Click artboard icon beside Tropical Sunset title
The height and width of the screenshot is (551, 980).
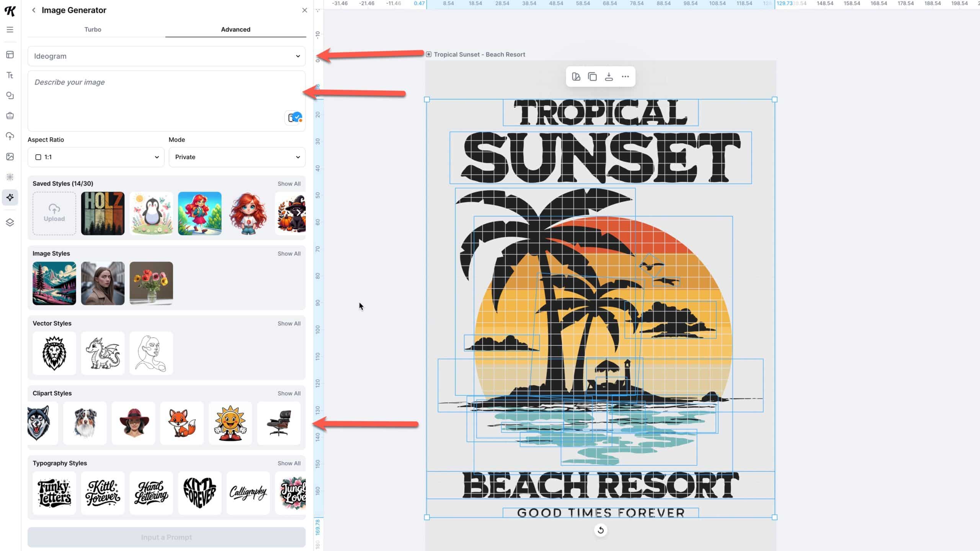429,54
